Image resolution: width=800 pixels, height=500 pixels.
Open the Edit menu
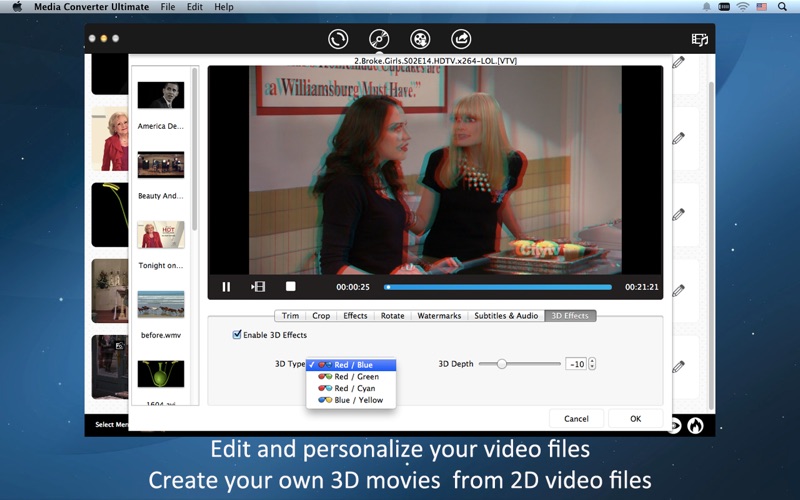194,7
